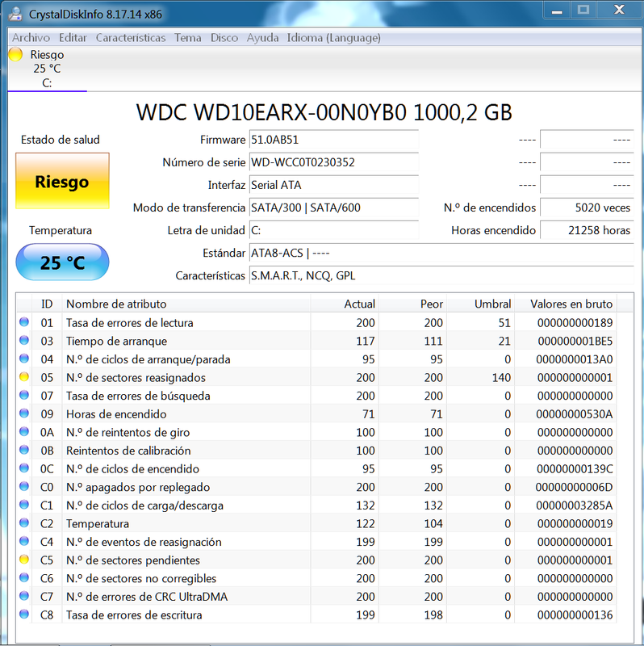This screenshot has width=644, height=646.
Task: Select the Tasa de errores de escritura row
Action: click(316, 615)
